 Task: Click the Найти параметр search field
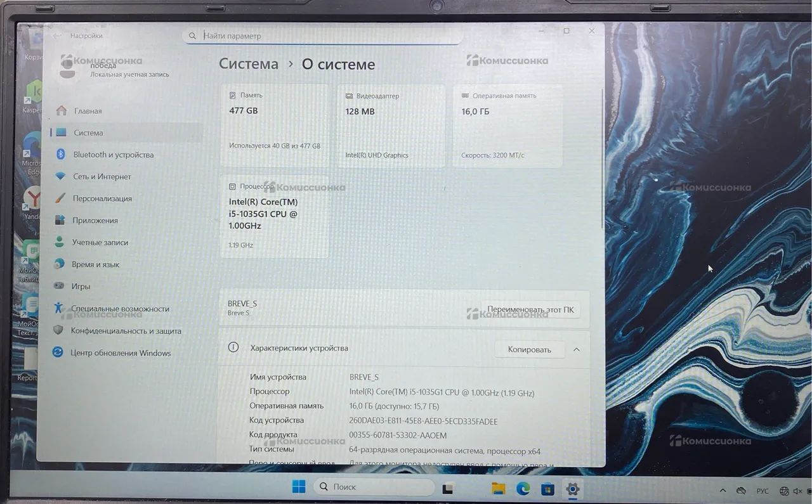[322, 36]
